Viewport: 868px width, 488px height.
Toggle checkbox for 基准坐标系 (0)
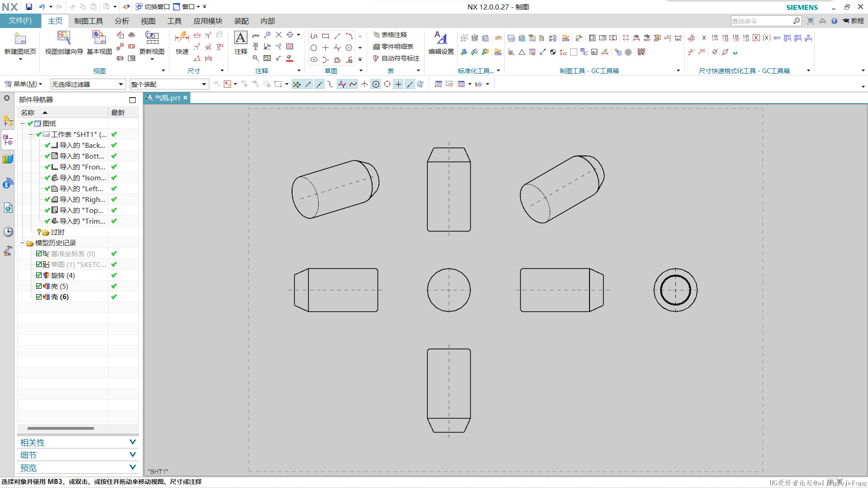click(39, 253)
